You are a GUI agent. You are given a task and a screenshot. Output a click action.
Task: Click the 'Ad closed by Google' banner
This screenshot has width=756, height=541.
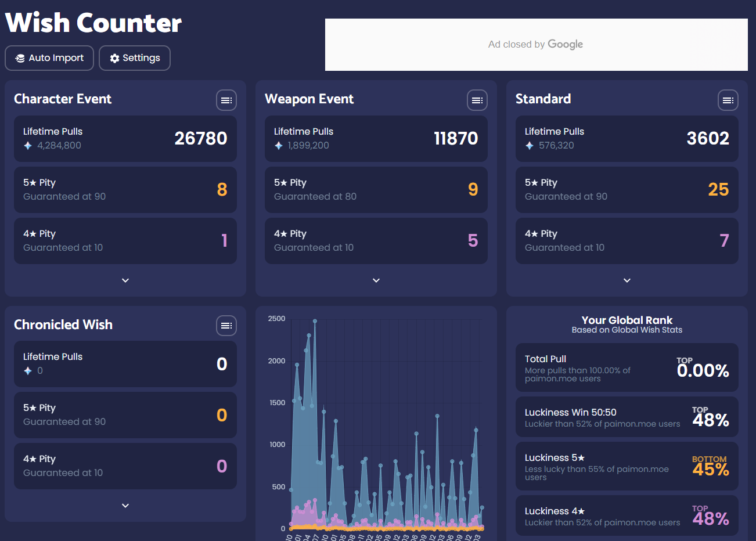pos(536,45)
